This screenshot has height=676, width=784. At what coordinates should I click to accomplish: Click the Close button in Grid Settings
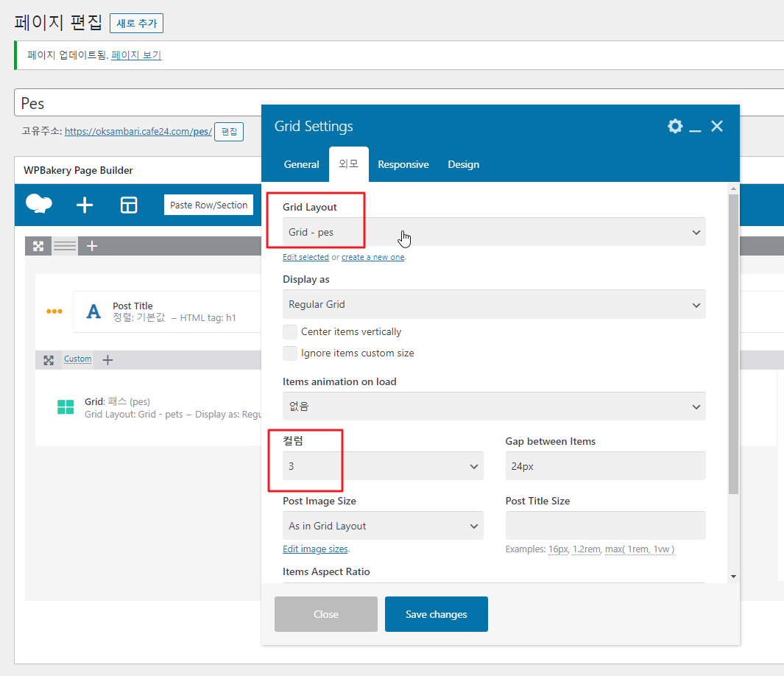point(326,614)
